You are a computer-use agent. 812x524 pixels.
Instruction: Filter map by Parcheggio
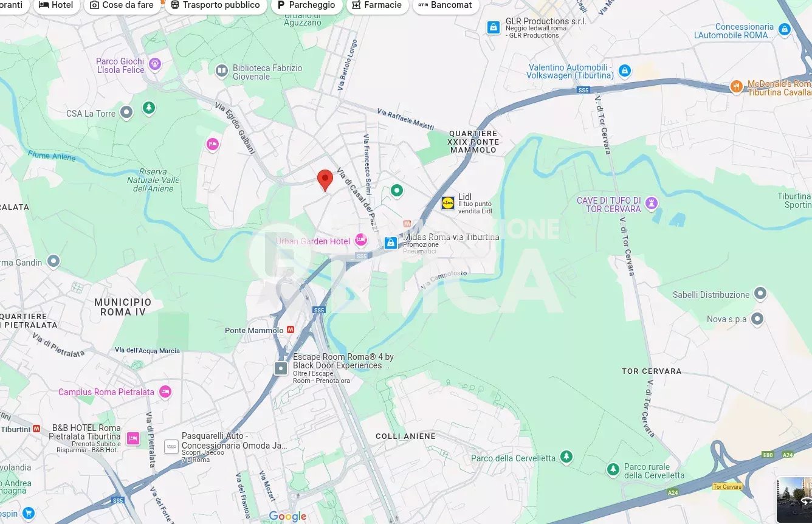pyautogui.click(x=306, y=5)
